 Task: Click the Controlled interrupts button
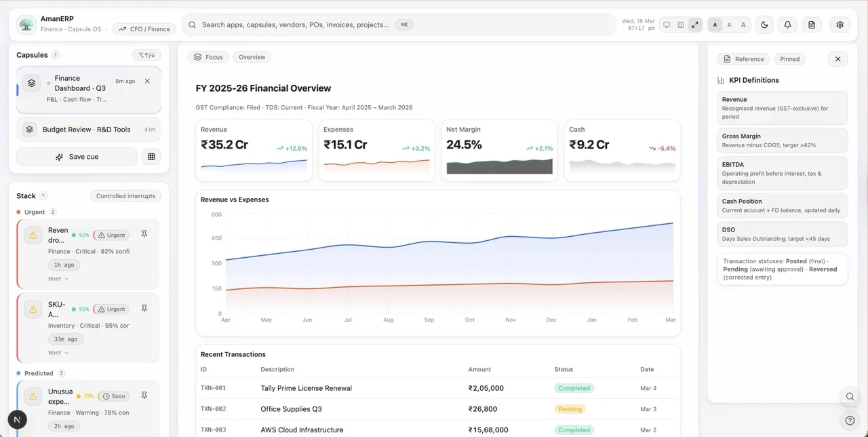click(126, 196)
